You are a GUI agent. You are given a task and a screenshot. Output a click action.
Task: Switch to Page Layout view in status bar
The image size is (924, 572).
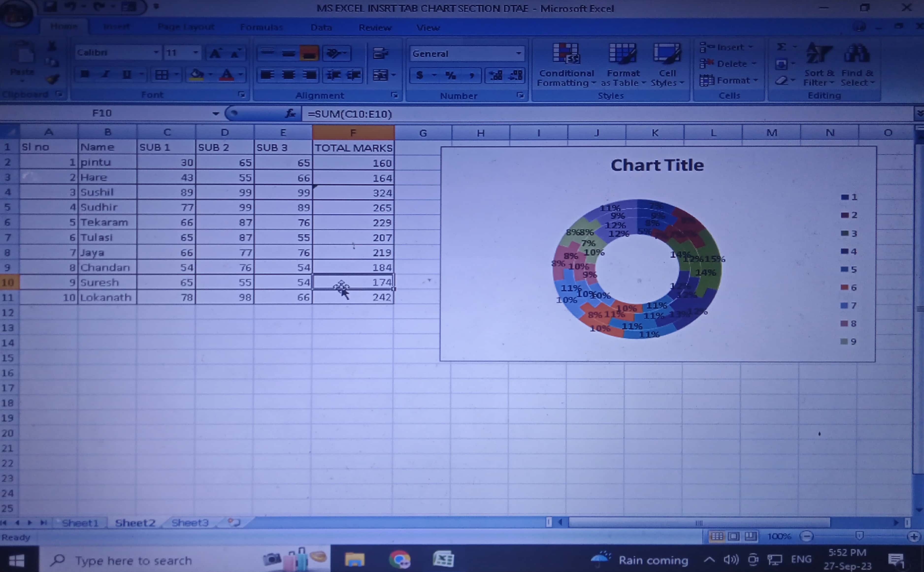point(734,537)
